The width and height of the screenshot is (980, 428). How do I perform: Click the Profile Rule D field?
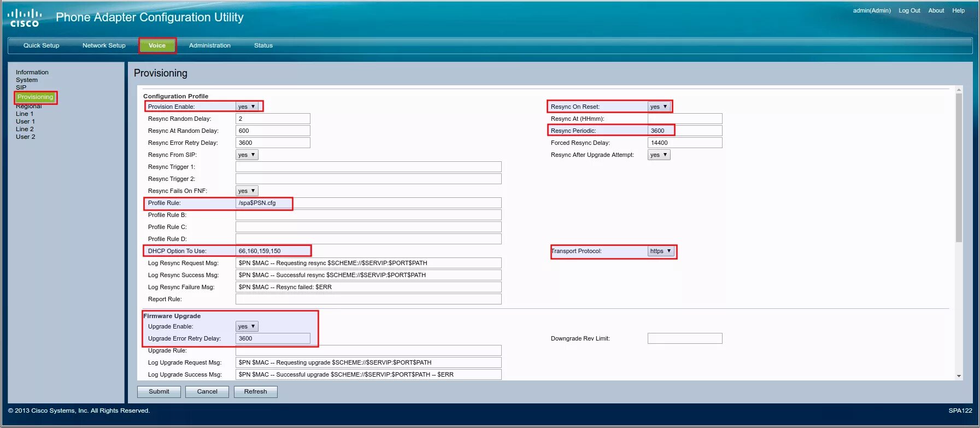tap(368, 239)
